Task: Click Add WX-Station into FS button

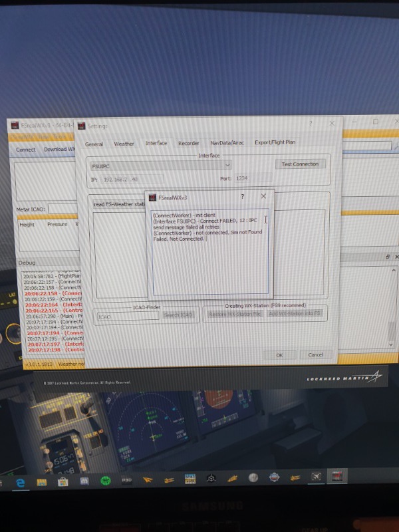Action: (295, 313)
